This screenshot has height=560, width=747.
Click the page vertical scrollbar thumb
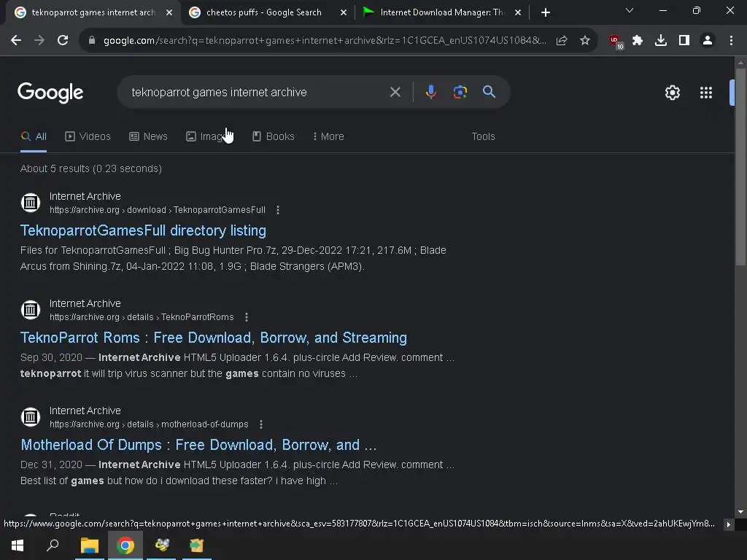740,167
